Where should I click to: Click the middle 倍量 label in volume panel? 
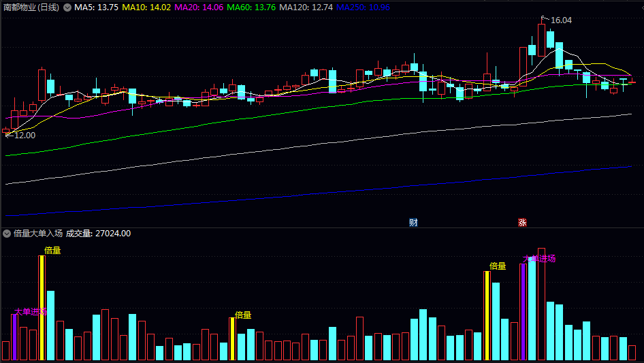[x=243, y=315]
